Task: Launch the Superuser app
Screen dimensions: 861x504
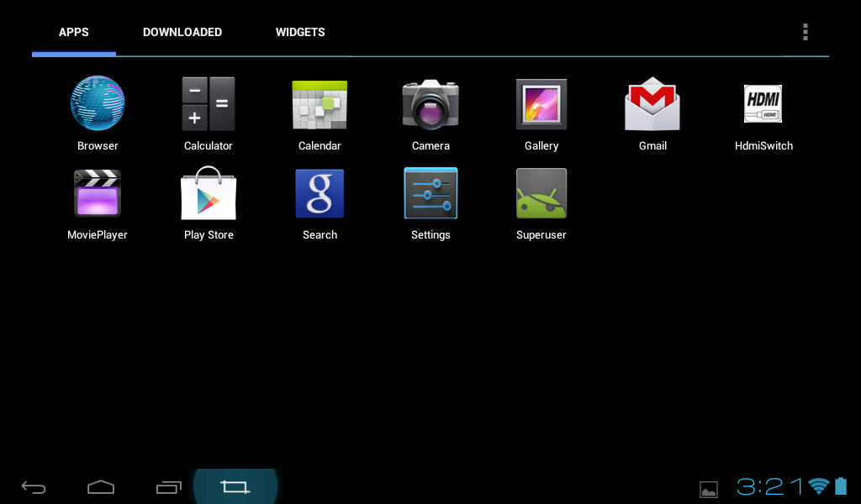Action: [x=541, y=193]
